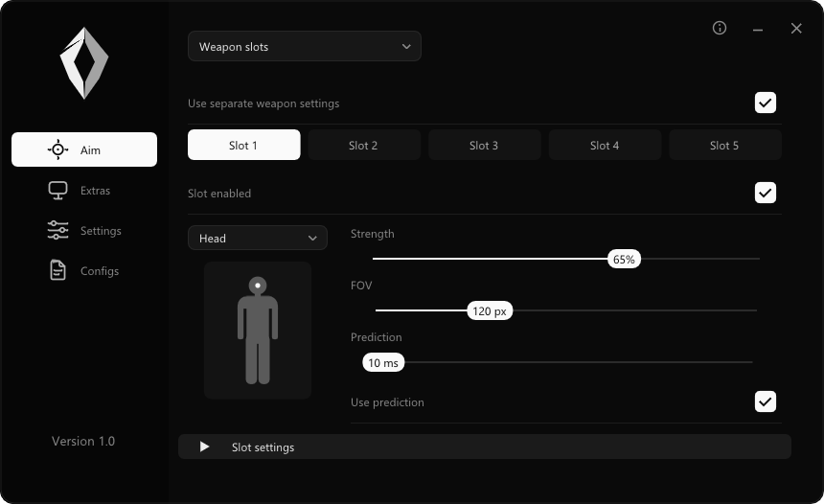This screenshot has height=504, width=824.
Task: Click the Strength label
Action: (x=372, y=234)
